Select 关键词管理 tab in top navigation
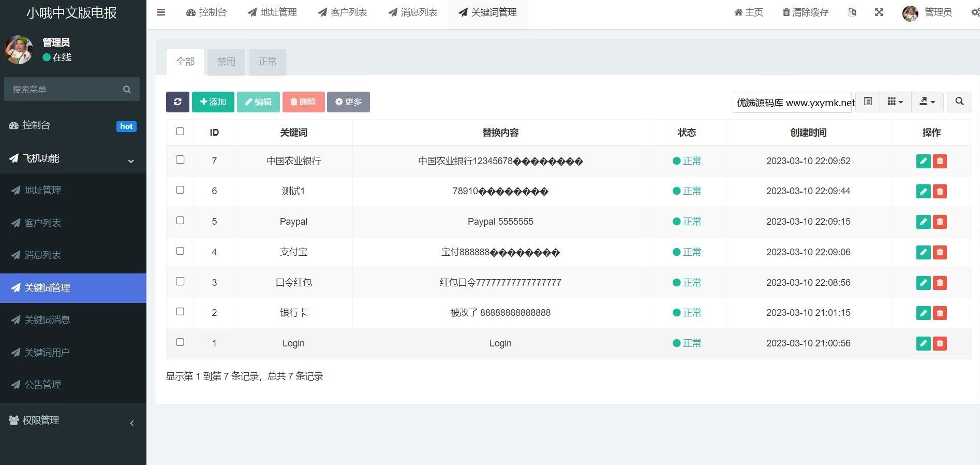This screenshot has height=465, width=980. tap(487, 12)
